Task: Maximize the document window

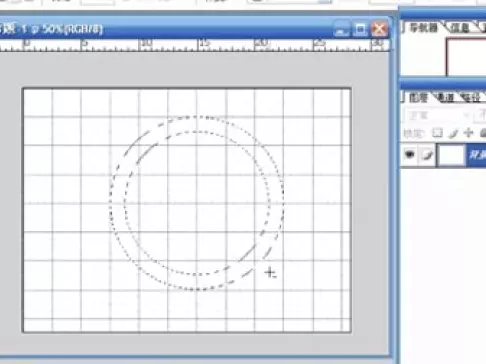Action: pyautogui.click(x=360, y=29)
